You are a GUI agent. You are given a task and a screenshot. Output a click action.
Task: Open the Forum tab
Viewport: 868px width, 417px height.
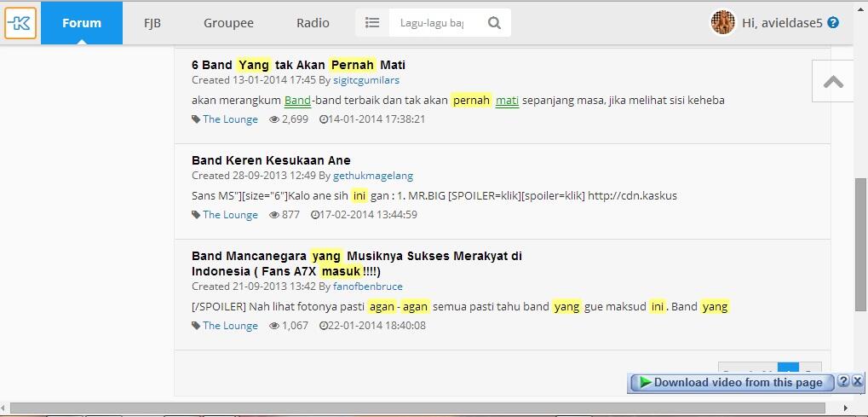click(82, 23)
